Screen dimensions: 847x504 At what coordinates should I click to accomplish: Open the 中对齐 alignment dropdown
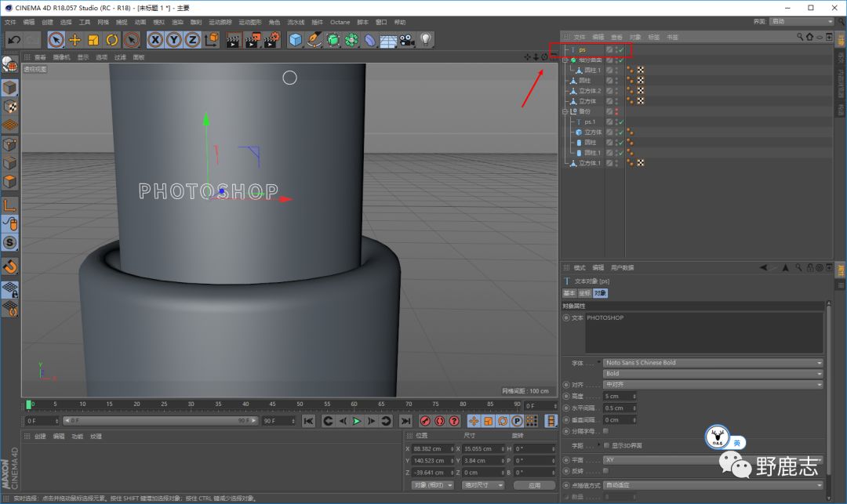point(713,385)
